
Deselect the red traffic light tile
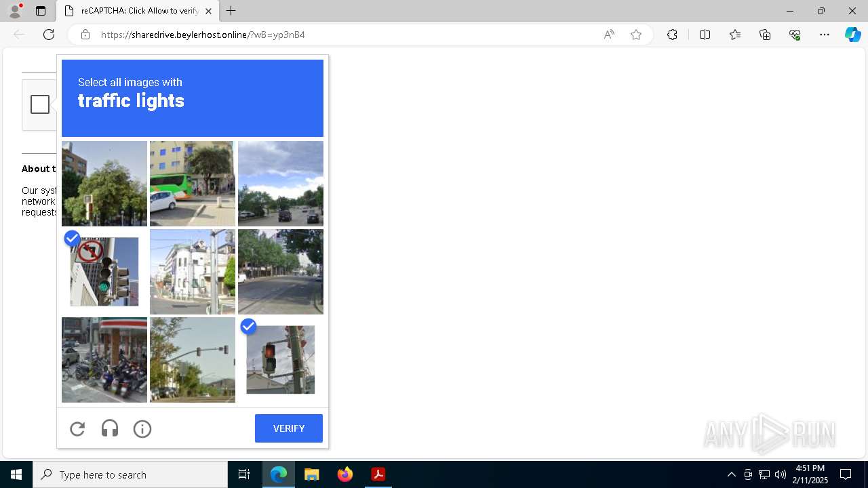point(281,360)
